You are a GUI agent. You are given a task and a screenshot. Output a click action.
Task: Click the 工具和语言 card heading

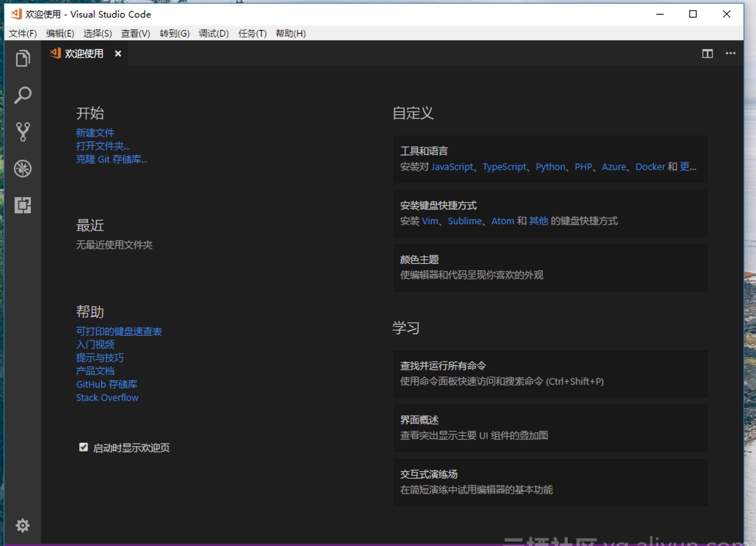424,151
